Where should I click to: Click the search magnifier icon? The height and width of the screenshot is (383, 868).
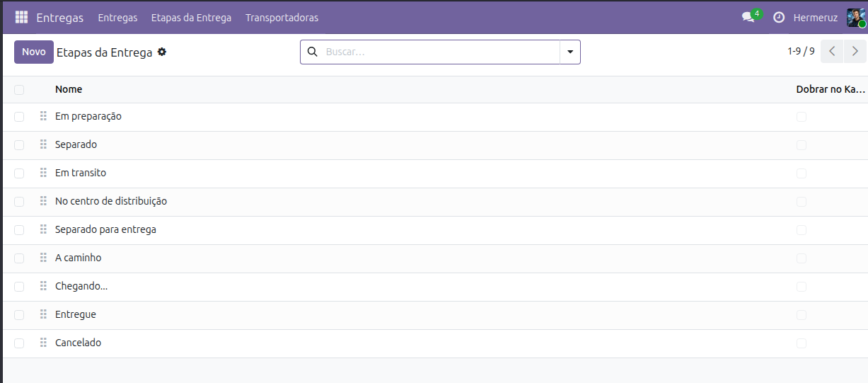pos(312,52)
